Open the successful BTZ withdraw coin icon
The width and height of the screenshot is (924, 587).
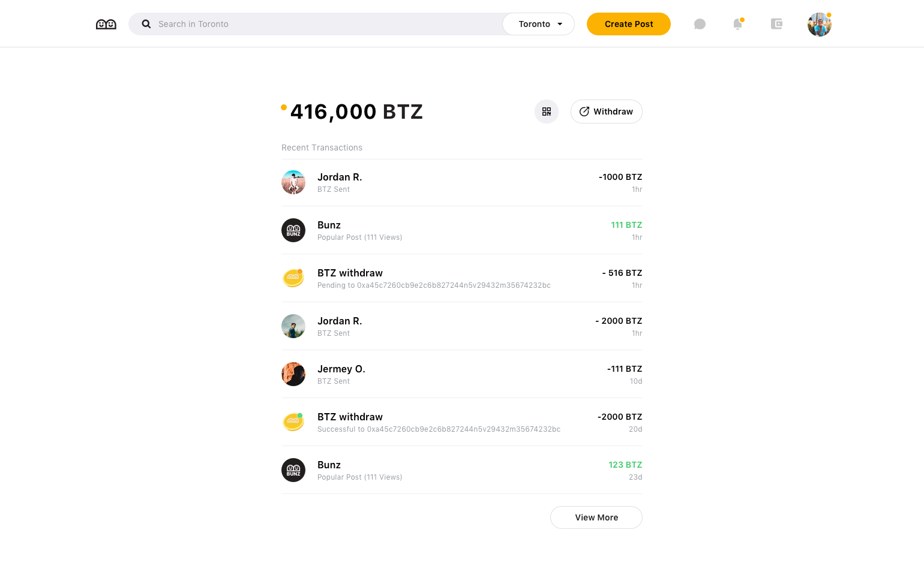click(x=293, y=422)
